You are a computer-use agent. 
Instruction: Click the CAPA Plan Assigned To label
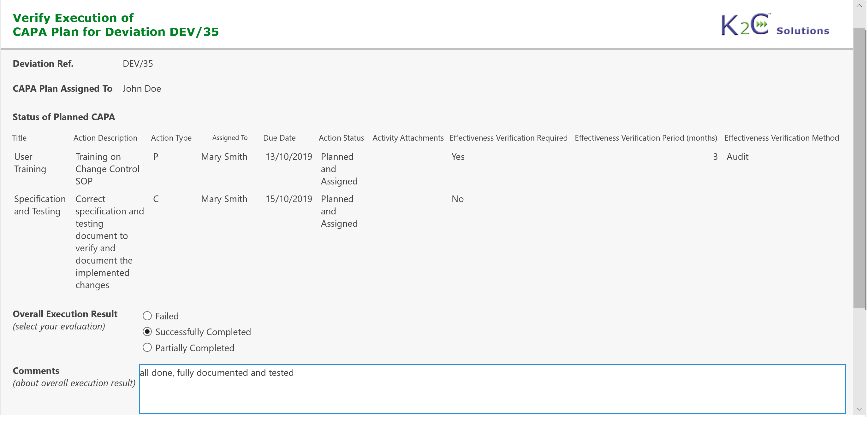pyautogui.click(x=62, y=89)
